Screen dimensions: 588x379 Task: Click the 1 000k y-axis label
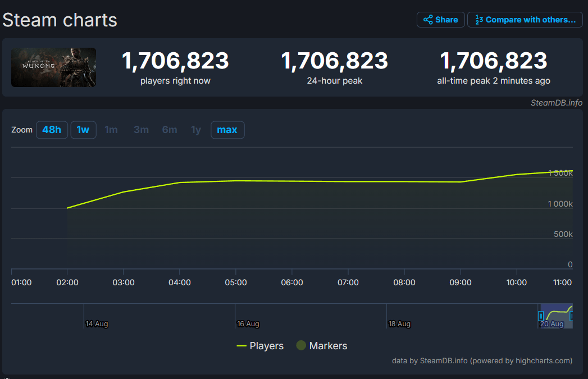(x=560, y=204)
